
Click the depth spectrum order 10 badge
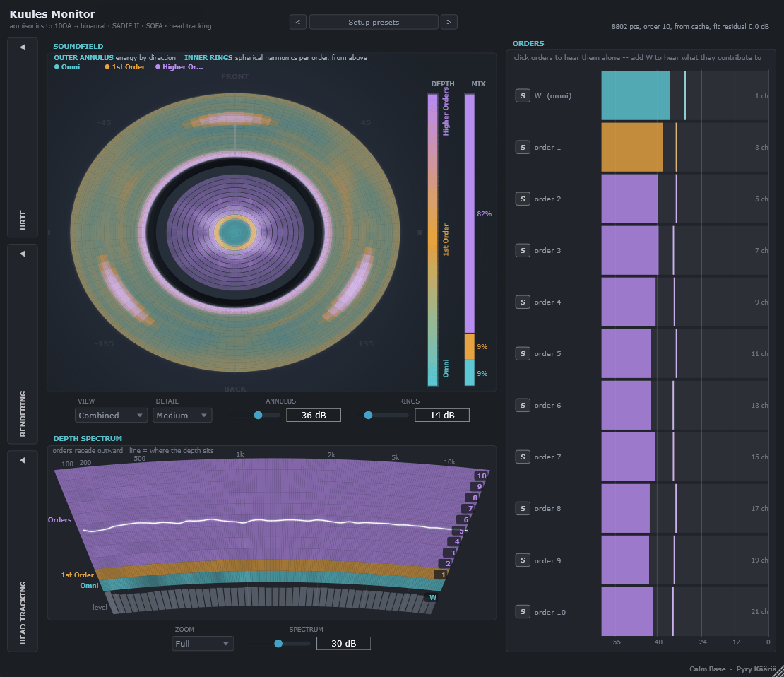click(x=481, y=476)
